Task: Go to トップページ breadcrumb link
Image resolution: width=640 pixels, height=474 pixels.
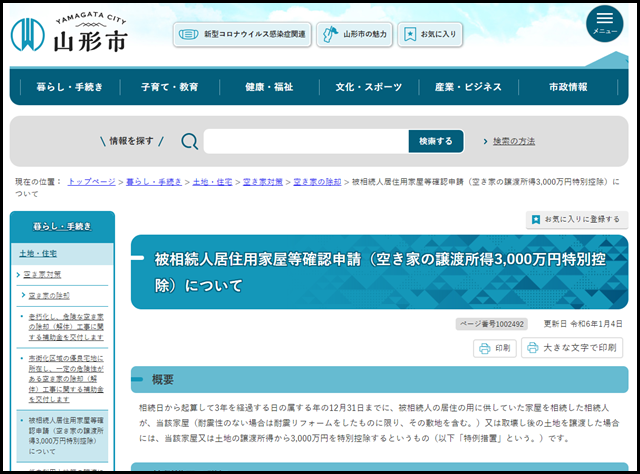Action: point(92,182)
